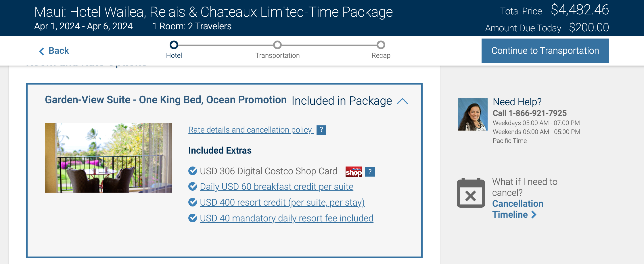The height and width of the screenshot is (264, 644).
Task: Click Continue to Transportation
Action: pyautogui.click(x=545, y=50)
